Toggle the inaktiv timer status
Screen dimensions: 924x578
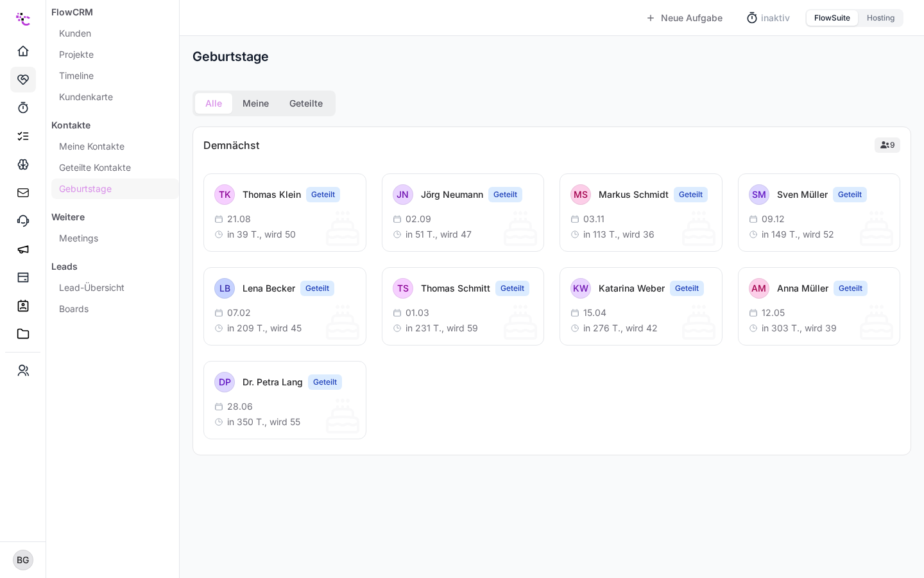tap(768, 18)
